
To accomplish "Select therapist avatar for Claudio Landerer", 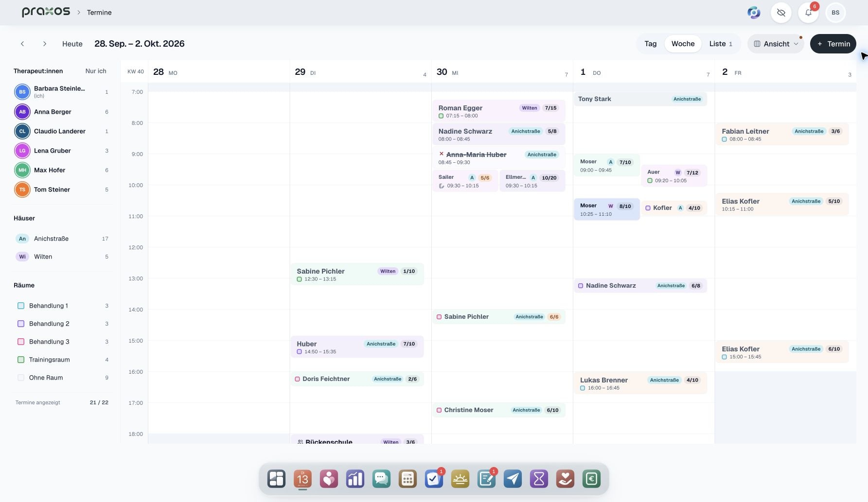I will click(22, 131).
